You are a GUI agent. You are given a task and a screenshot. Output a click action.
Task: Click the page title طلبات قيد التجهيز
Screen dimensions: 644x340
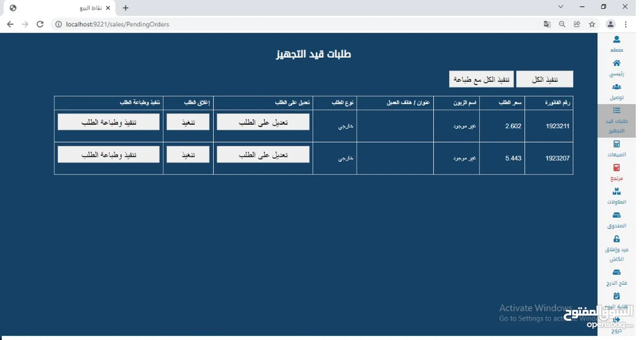(313, 54)
